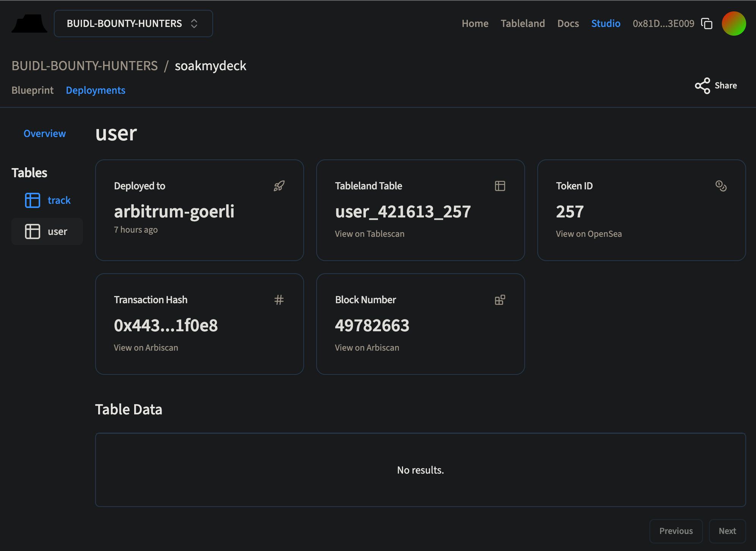
Task: Open View on Arbiscan under Transaction Hash
Action: [x=146, y=348]
